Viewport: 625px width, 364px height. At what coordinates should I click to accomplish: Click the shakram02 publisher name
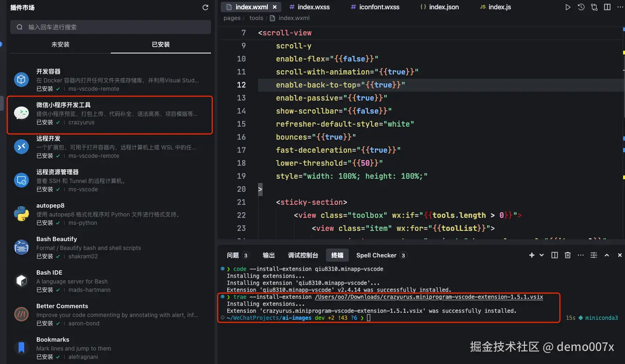pos(83,256)
